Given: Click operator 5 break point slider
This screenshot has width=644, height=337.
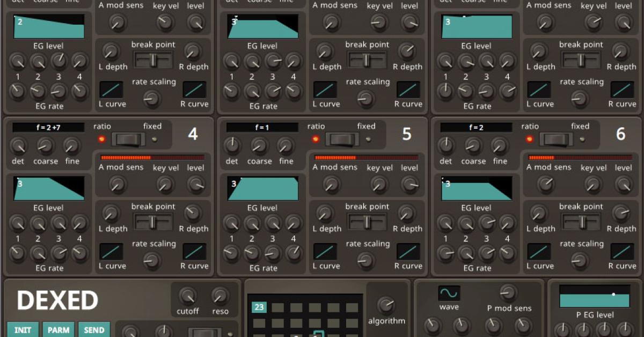Looking at the screenshot, I should tap(368, 222).
